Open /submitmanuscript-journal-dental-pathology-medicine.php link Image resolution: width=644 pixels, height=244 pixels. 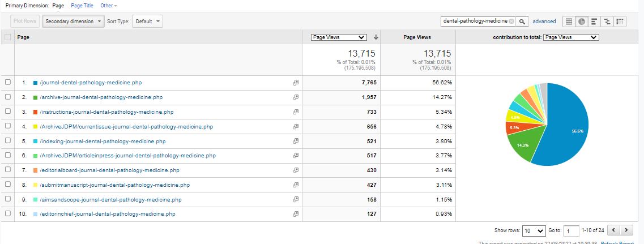pyautogui.click(x=114, y=185)
